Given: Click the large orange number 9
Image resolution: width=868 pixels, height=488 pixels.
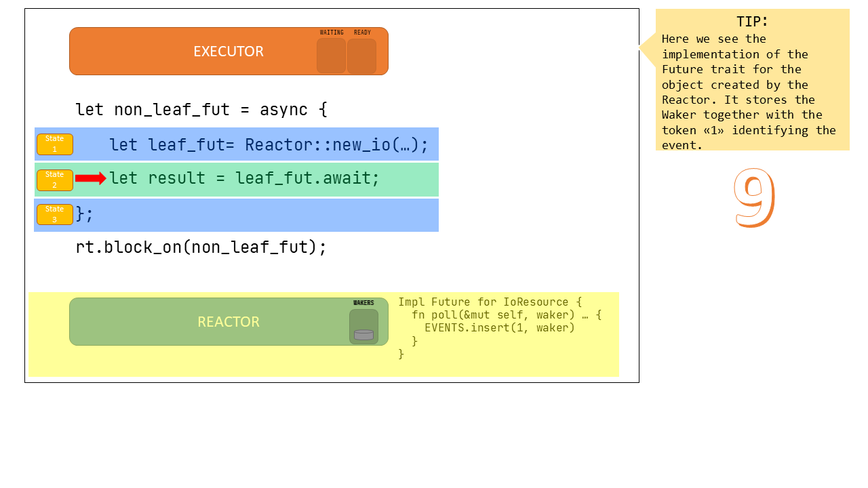Looking at the screenshot, I should 754,197.
